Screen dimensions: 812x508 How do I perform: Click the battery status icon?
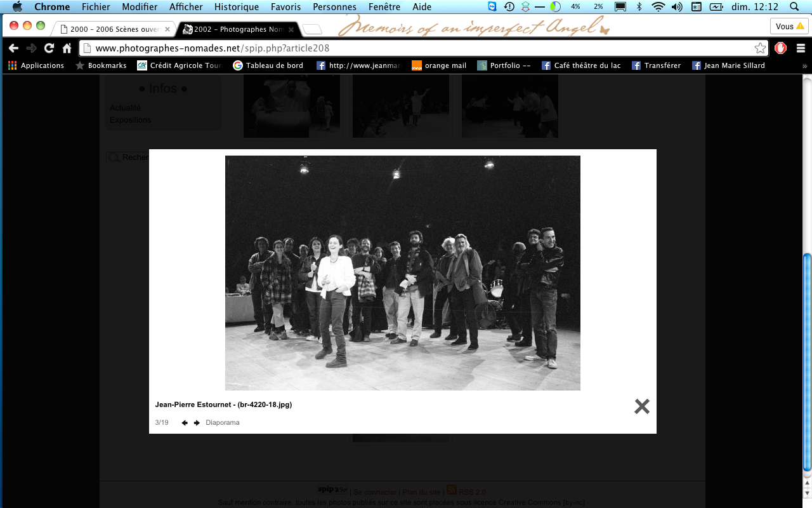[x=716, y=7]
